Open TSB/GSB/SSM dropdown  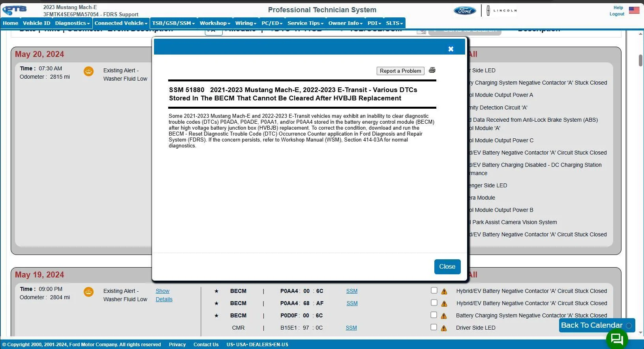pyautogui.click(x=174, y=23)
